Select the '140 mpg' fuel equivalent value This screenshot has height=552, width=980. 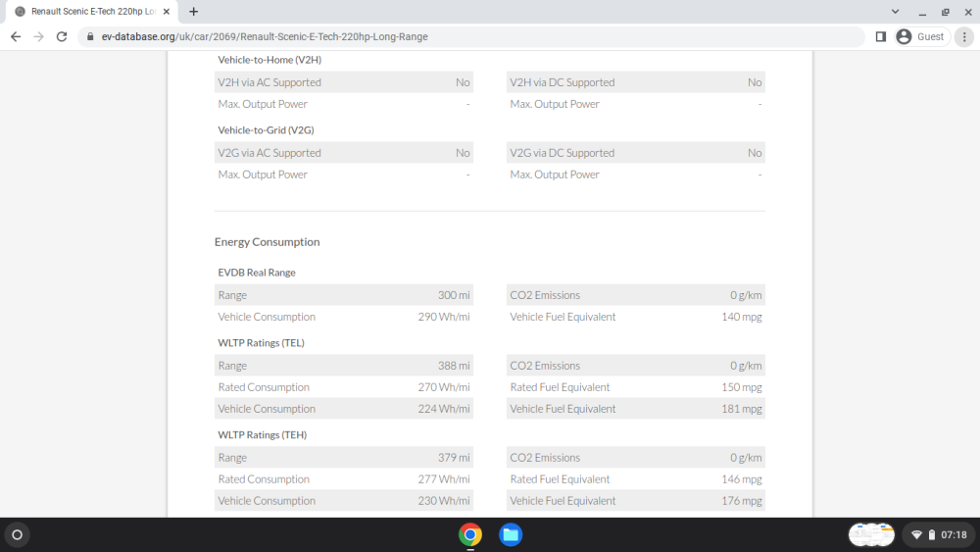pos(741,317)
